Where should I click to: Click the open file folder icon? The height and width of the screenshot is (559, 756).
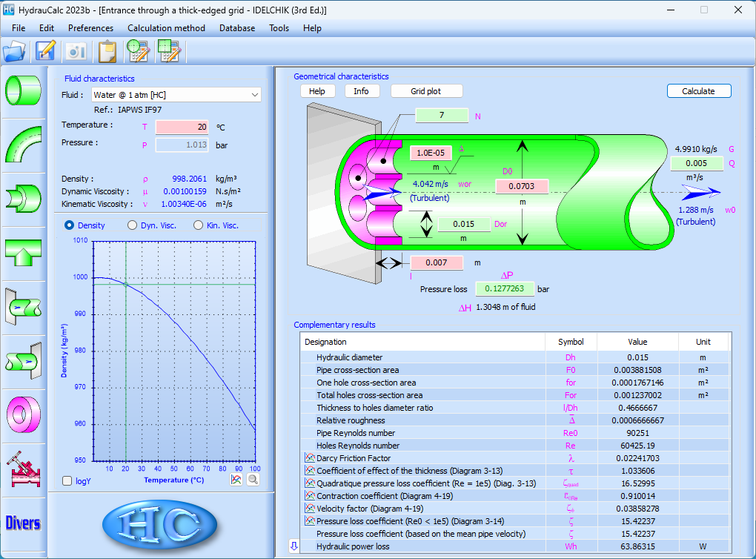(14, 51)
